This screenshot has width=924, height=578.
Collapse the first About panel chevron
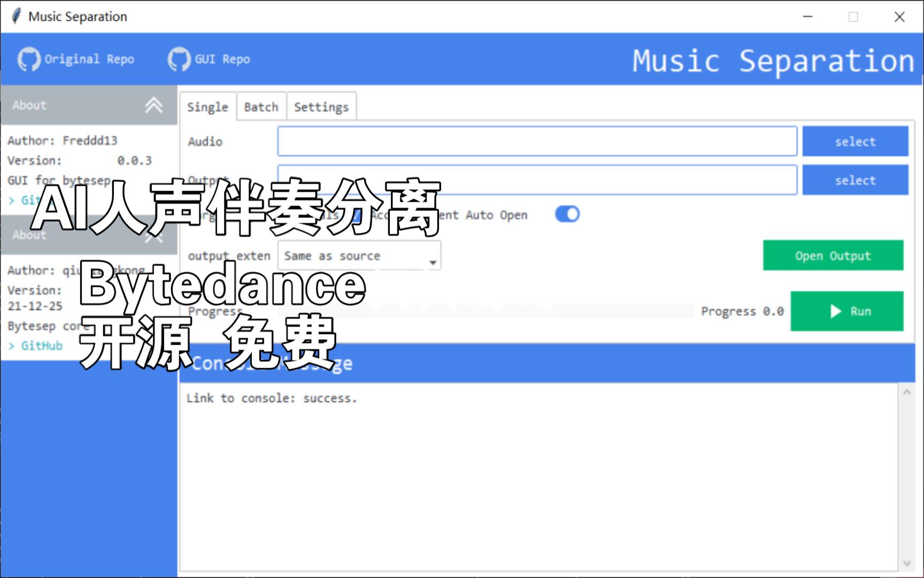click(x=154, y=105)
